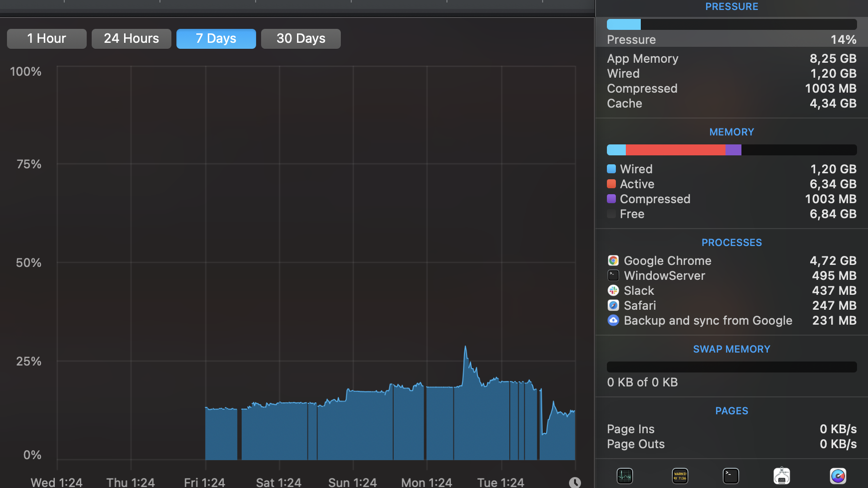Image resolution: width=868 pixels, height=488 pixels.
Task: Click the Backup and sync process icon
Action: (x=613, y=320)
